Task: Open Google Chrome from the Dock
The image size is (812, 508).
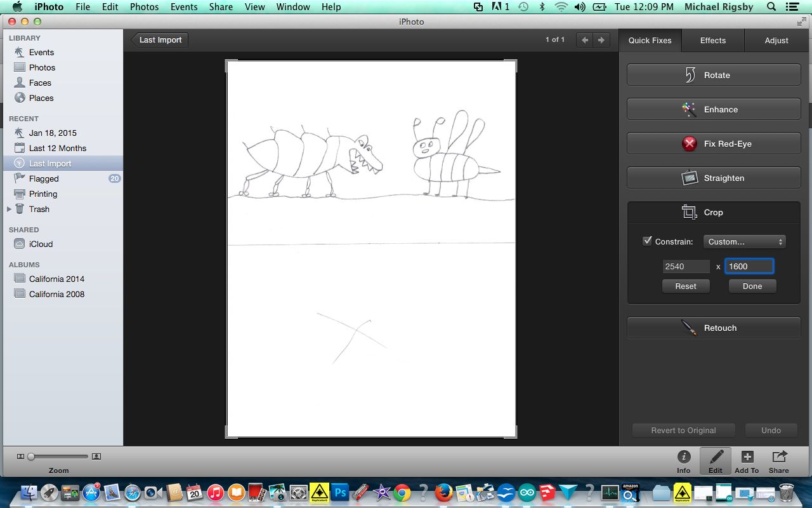Action: click(x=402, y=492)
